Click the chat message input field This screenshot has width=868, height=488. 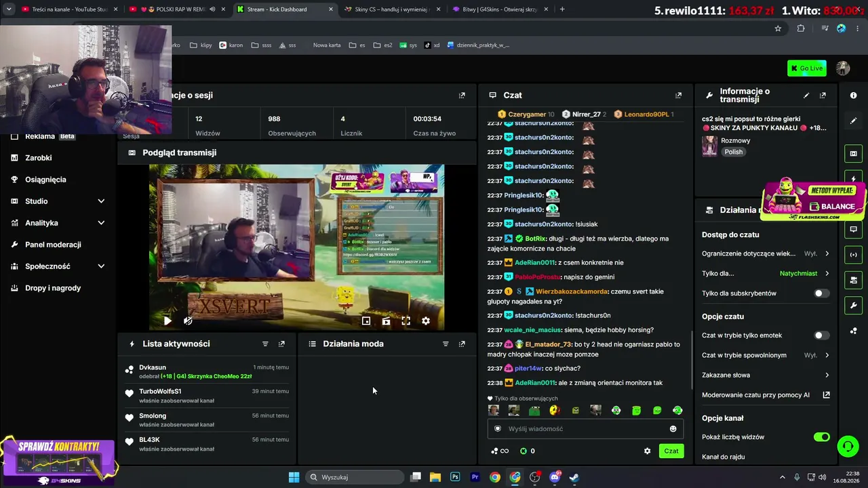click(x=585, y=428)
